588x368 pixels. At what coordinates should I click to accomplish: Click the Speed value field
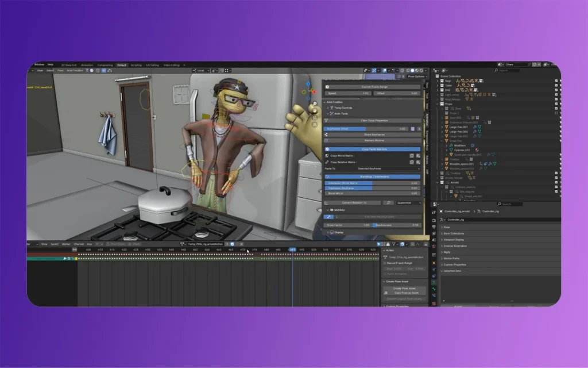348,93
